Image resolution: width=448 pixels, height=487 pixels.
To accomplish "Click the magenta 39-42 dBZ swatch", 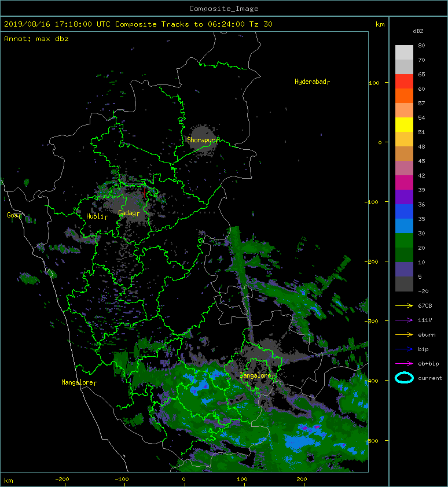I will point(404,183).
